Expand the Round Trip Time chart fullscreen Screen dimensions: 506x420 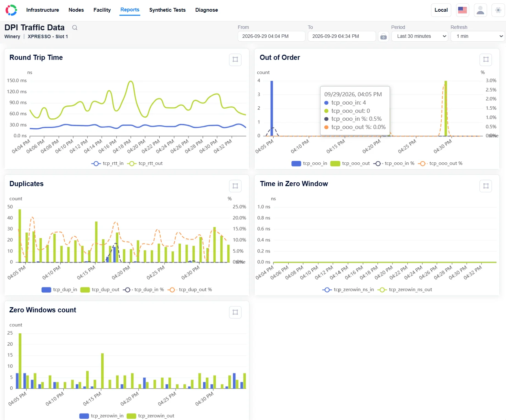click(235, 60)
